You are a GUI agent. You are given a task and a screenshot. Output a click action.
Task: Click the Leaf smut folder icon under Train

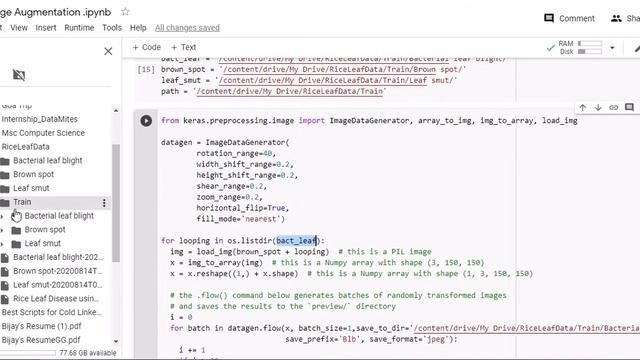pyautogui.click(x=16, y=244)
